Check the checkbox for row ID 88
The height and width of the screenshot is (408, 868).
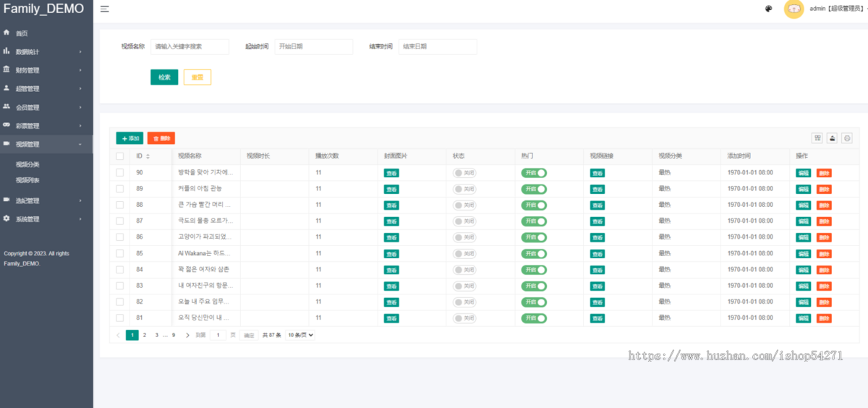click(x=120, y=205)
